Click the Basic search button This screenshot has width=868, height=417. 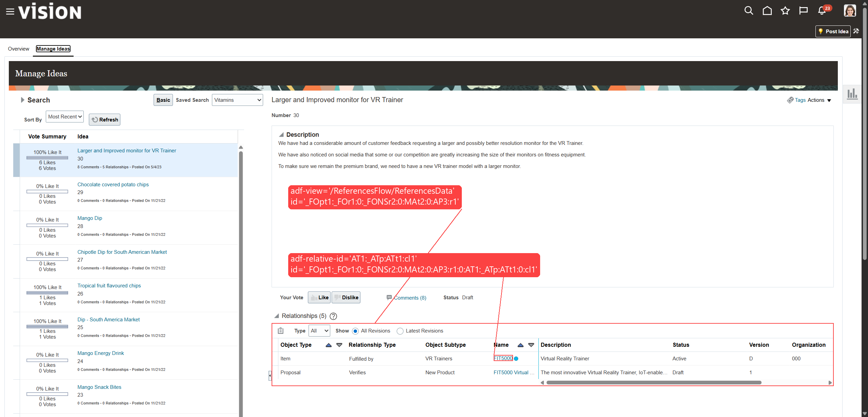point(163,100)
